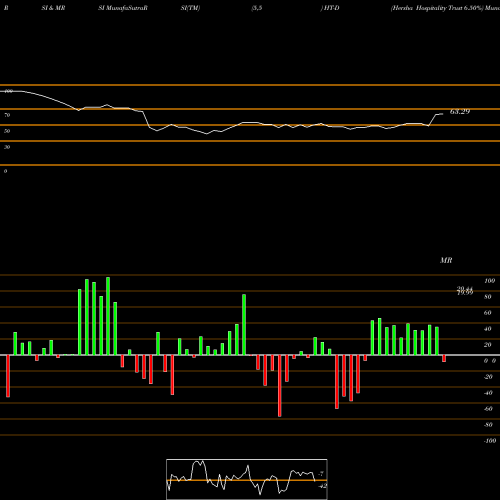The height and width of the screenshot is (500, 500).
Task: Click the '(5,5' parameter text
Action: 257,8
